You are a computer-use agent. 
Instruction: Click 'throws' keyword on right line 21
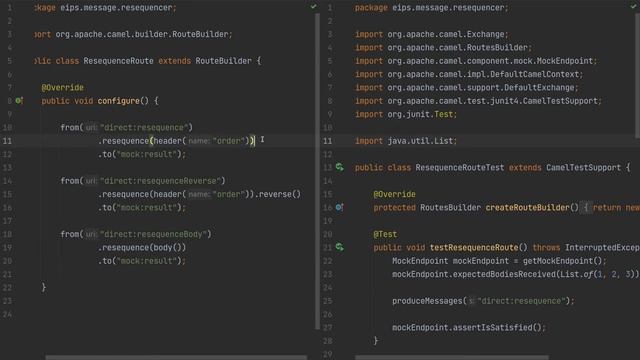click(546, 247)
